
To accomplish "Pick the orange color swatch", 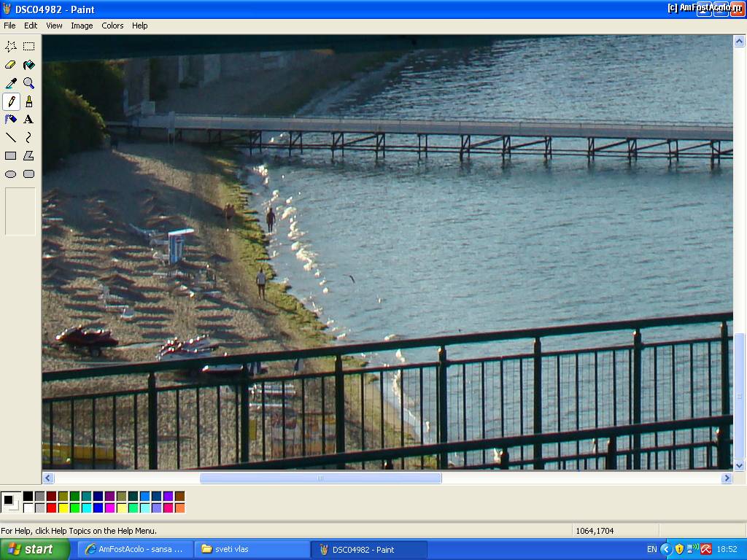I will (179, 508).
